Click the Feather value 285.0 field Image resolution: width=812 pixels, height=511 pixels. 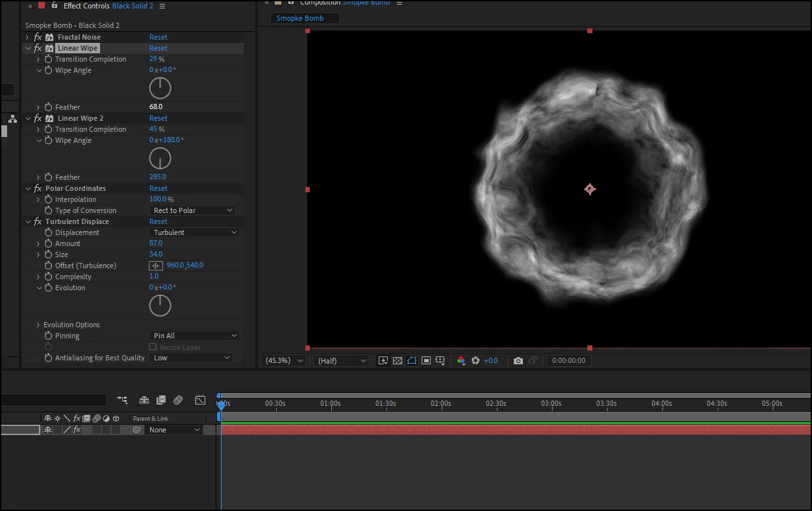pyautogui.click(x=158, y=177)
